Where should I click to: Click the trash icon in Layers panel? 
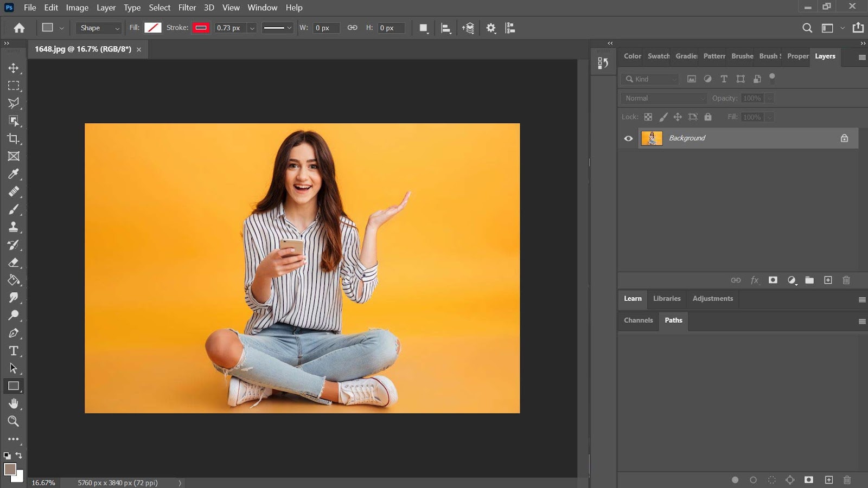pos(846,280)
